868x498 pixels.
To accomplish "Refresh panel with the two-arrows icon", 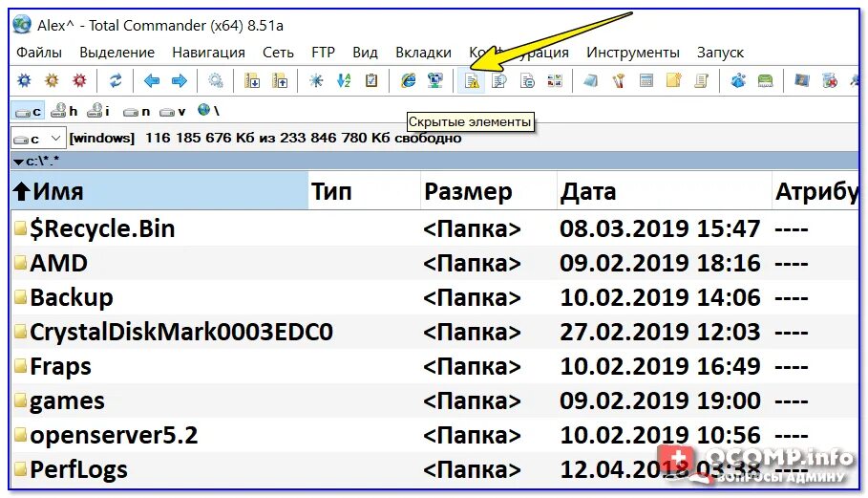I will 116,81.
